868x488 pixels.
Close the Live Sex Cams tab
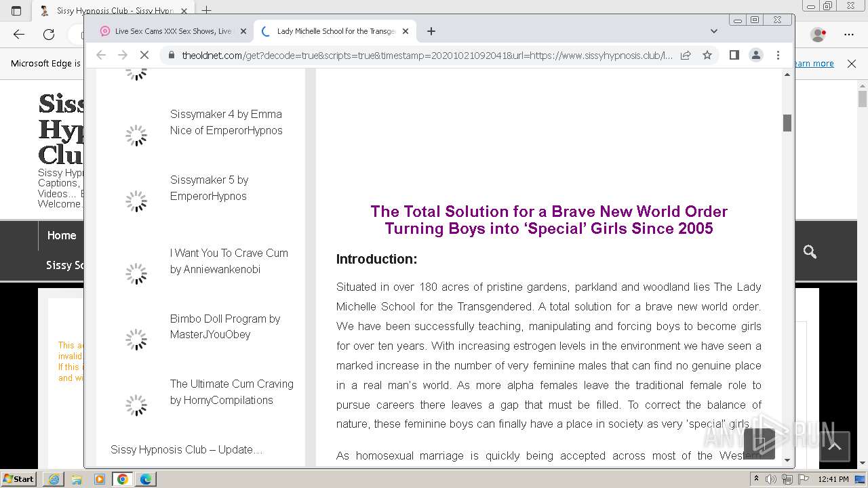[x=243, y=31]
